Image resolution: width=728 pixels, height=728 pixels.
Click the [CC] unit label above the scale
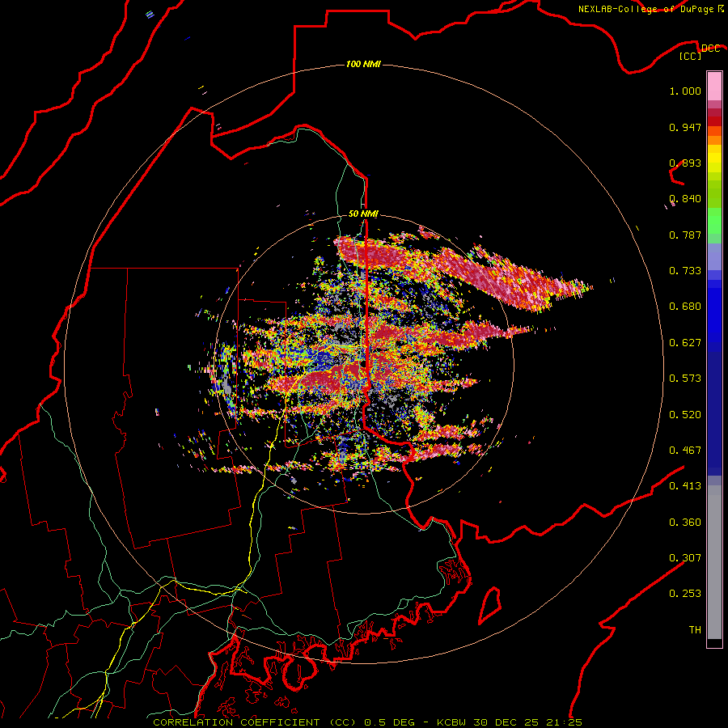click(691, 56)
